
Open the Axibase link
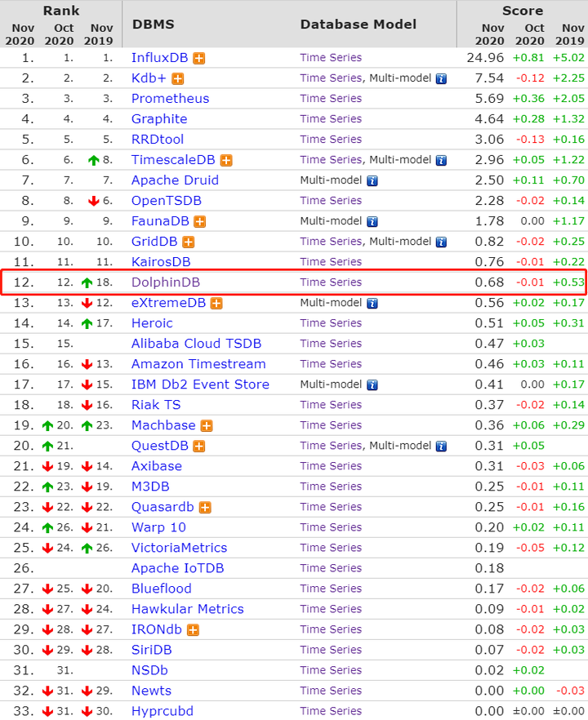point(157,466)
